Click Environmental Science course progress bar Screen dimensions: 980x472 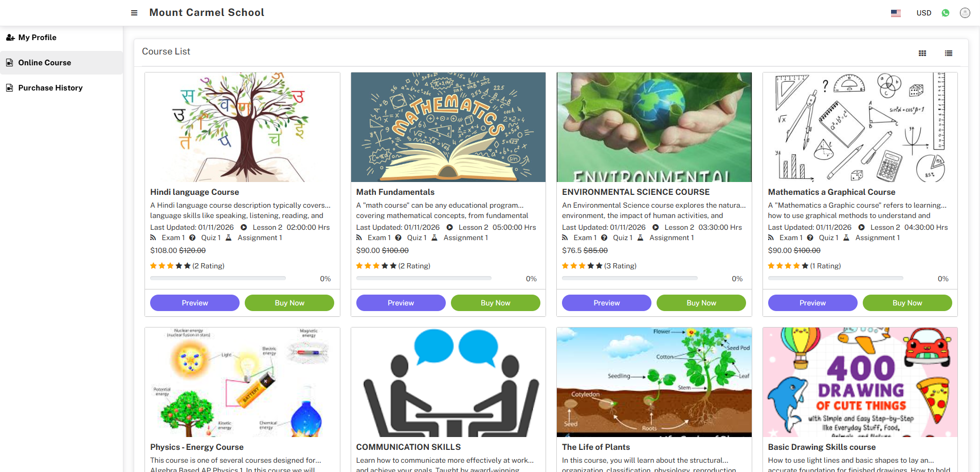point(630,278)
